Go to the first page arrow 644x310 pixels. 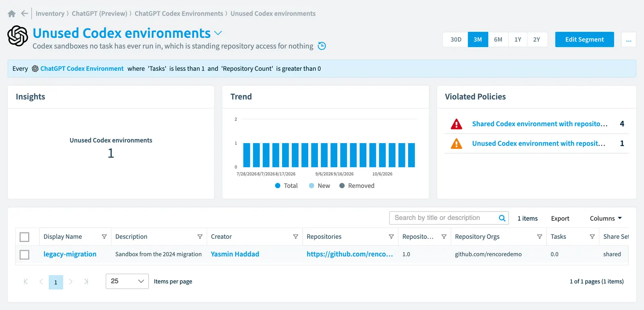26,281
